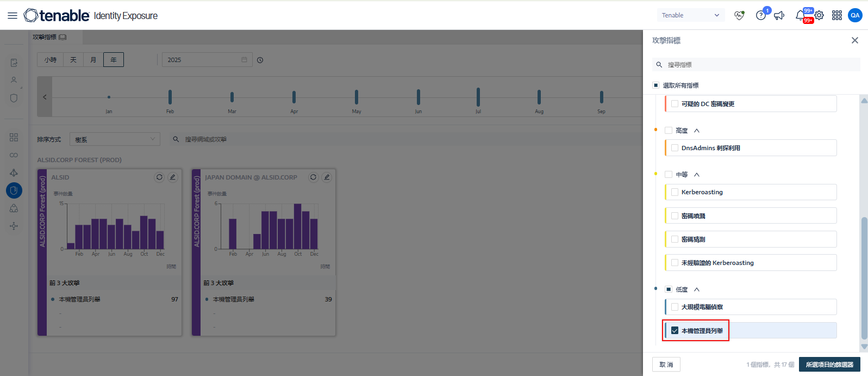This screenshot has height=376, width=868.
Task: Click the 取消 button
Action: [666, 365]
